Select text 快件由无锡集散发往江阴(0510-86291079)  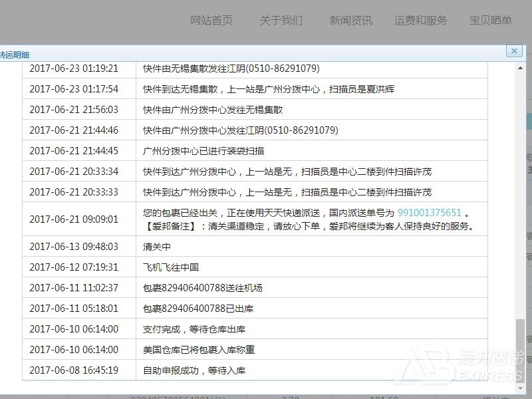(231, 68)
